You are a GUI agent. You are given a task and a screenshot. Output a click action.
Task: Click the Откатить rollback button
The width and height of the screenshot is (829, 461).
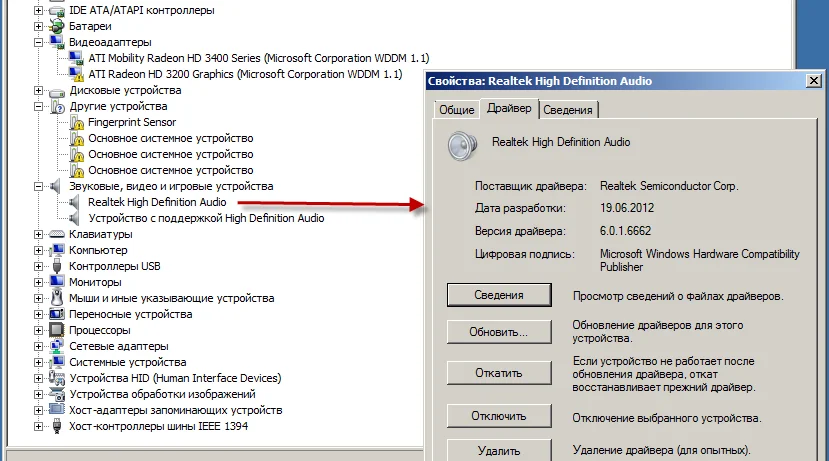499,373
